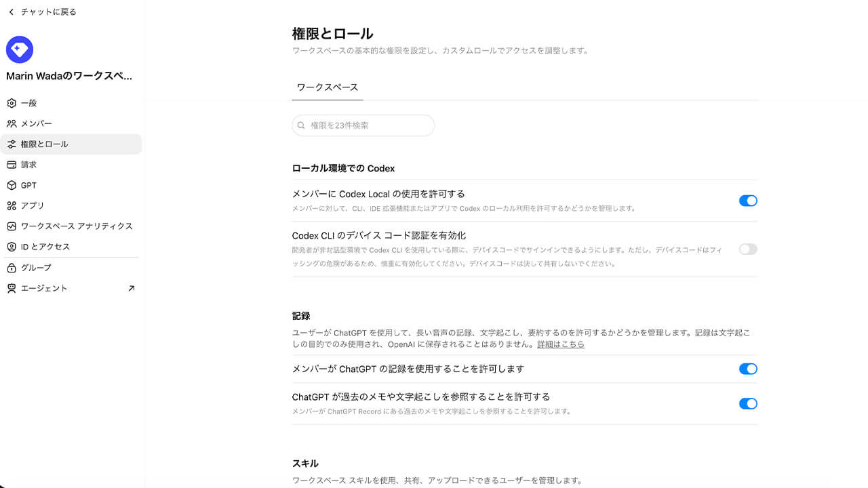Click the magnifier icon in permissions search
The image size is (868, 488).
pyautogui.click(x=301, y=125)
